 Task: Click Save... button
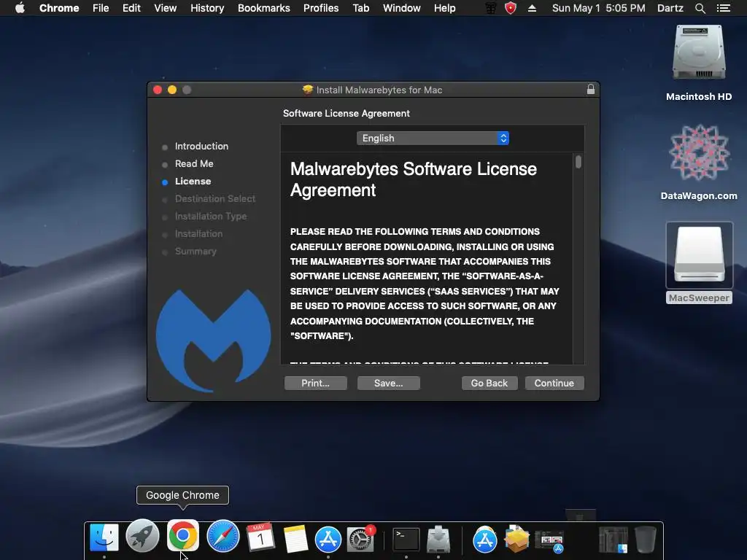coord(388,383)
